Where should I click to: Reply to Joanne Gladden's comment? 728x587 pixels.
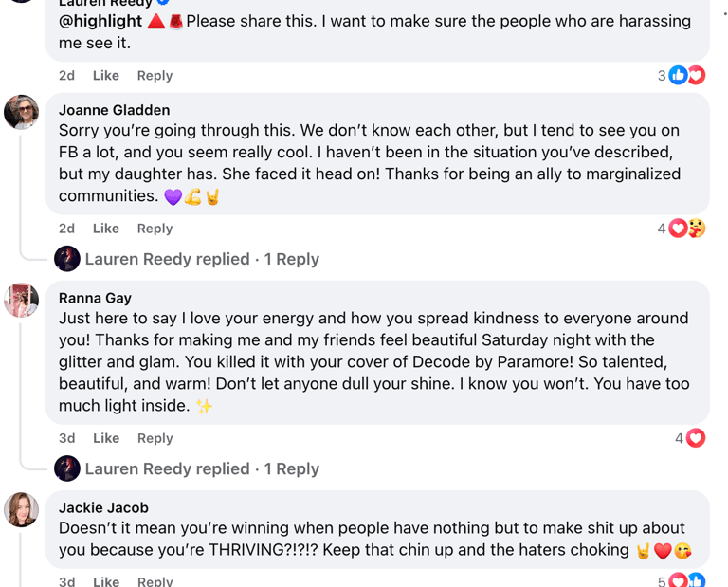pos(155,229)
